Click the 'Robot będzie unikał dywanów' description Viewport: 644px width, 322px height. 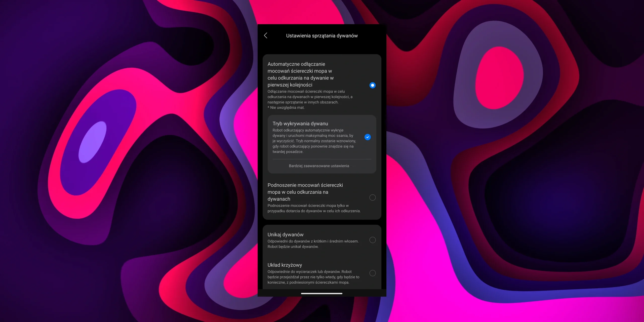click(x=293, y=247)
